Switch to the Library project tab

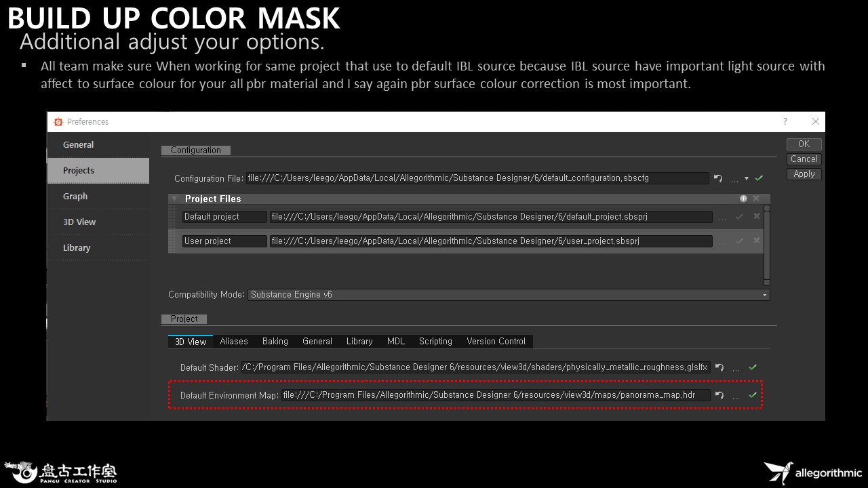click(x=359, y=342)
